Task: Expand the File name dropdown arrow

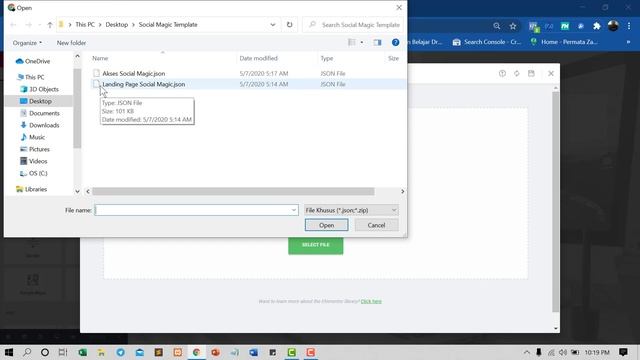Action: coord(294,210)
